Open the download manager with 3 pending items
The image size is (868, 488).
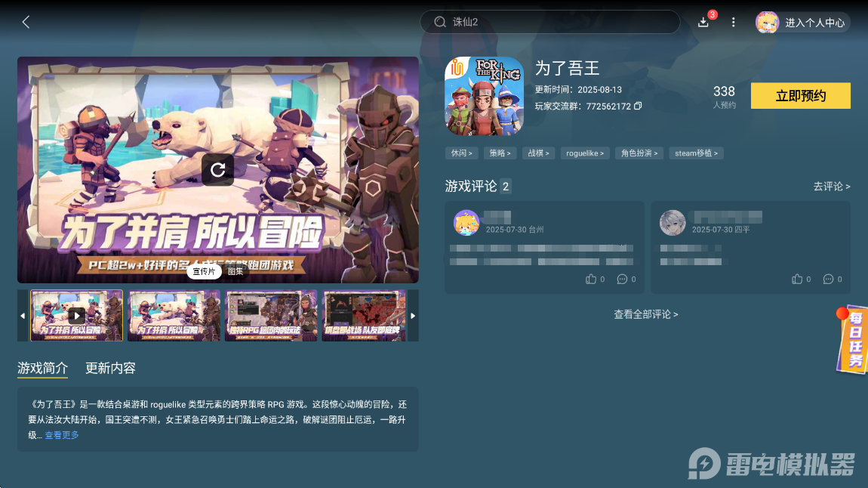[x=703, y=22]
